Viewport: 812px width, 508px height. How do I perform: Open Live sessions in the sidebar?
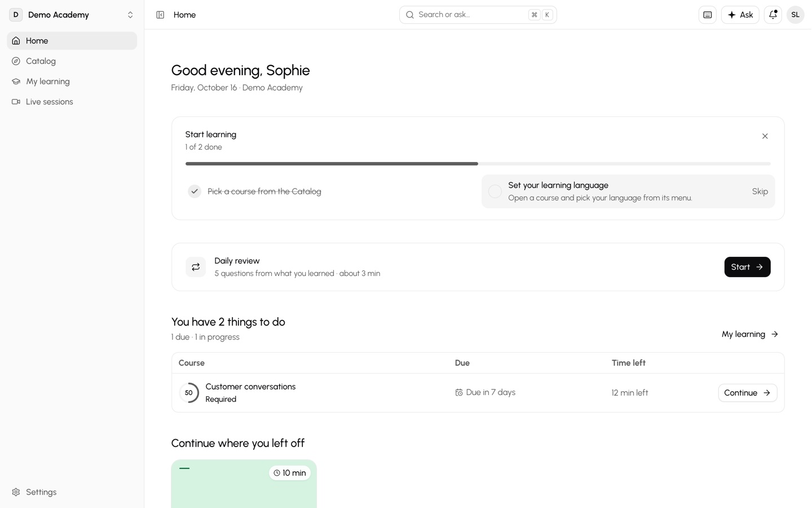[x=72, y=102]
